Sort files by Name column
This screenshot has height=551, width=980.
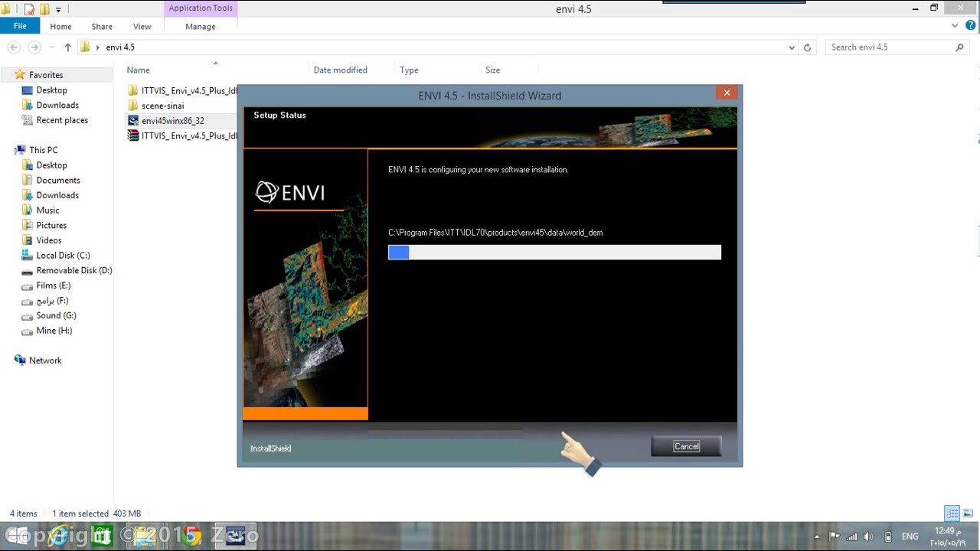click(x=139, y=70)
